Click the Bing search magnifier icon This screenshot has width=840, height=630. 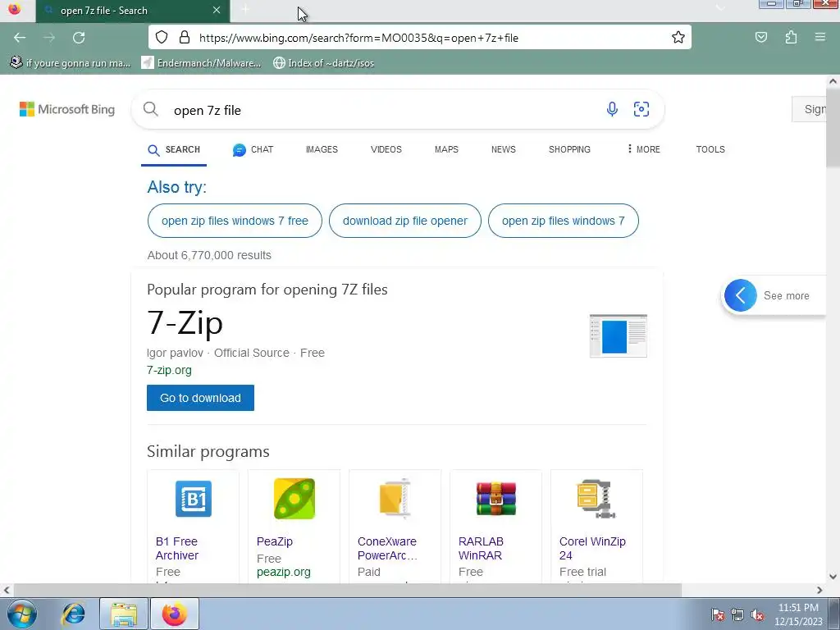pyautogui.click(x=151, y=109)
